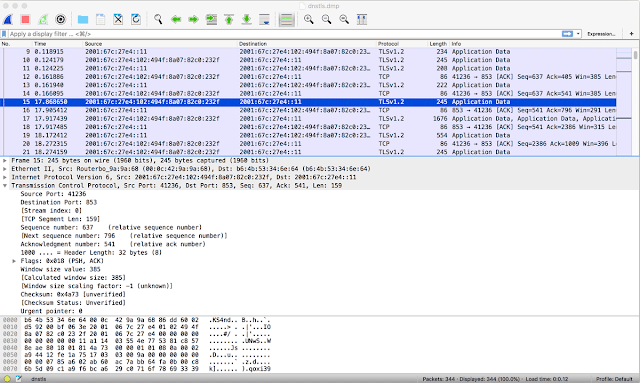Select the Acknowledgment number: 541 field

click(113, 244)
